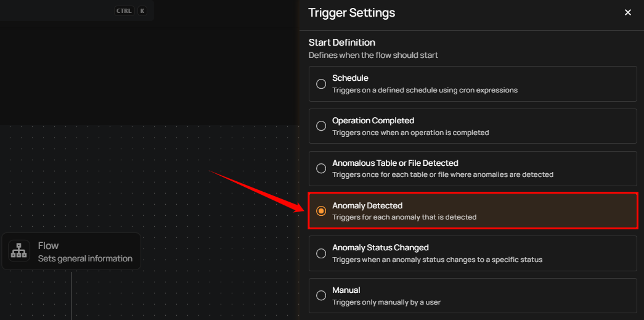Choose Anomalous Table or File Detected radio circle
This screenshot has height=320, width=644.
[321, 168]
